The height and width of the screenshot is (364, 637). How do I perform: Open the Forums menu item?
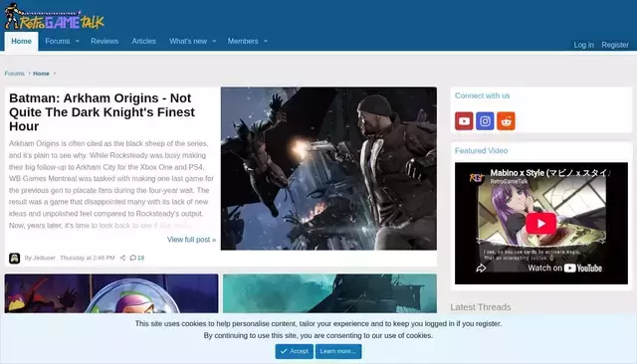(x=58, y=42)
